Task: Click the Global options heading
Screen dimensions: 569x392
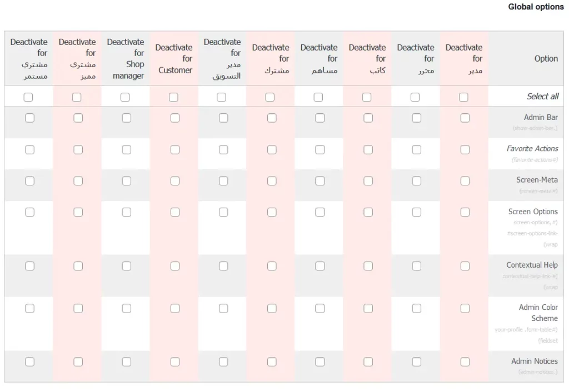Action: point(536,7)
